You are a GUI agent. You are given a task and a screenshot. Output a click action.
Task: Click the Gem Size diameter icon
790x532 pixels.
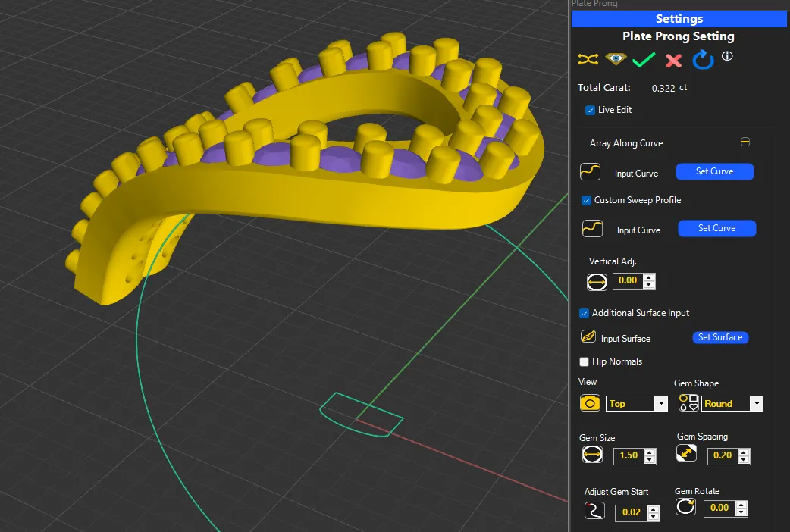tap(592, 455)
